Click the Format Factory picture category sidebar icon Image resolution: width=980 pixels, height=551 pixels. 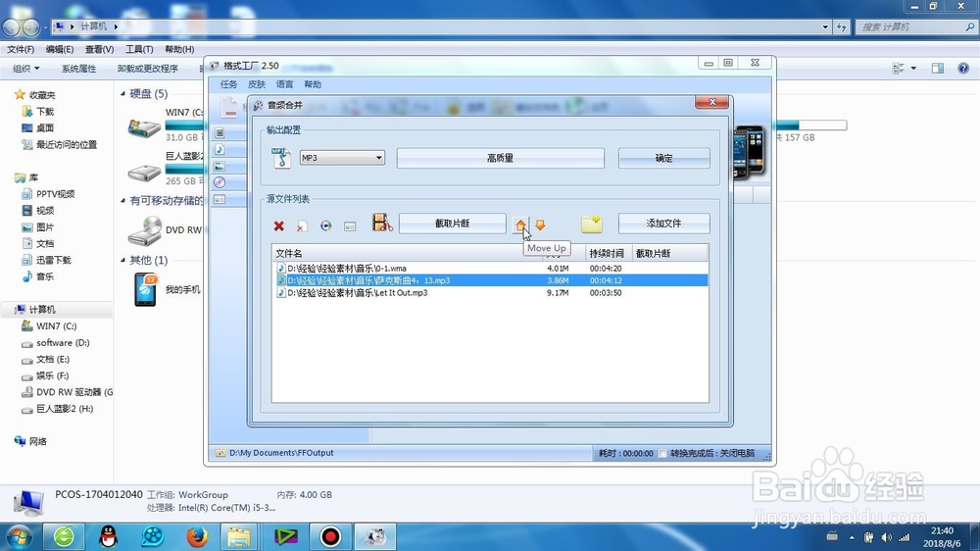[220, 167]
